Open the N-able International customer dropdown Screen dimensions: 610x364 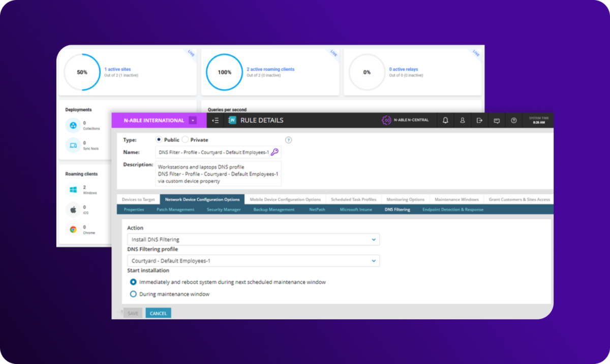192,120
